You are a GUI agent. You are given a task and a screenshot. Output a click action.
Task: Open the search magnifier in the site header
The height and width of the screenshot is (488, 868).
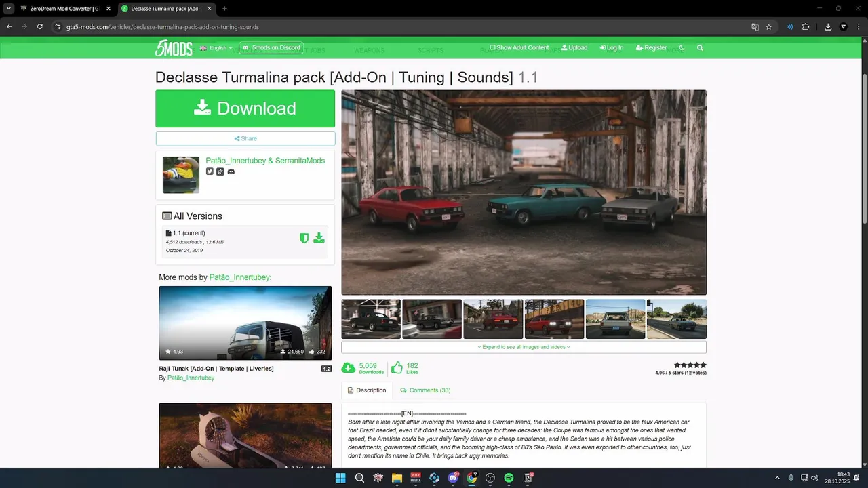click(x=700, y=48)
